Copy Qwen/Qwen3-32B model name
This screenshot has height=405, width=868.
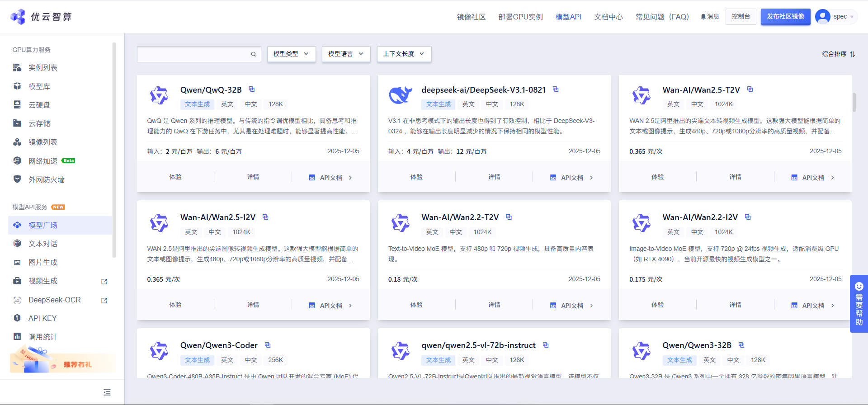coord(741,345)
